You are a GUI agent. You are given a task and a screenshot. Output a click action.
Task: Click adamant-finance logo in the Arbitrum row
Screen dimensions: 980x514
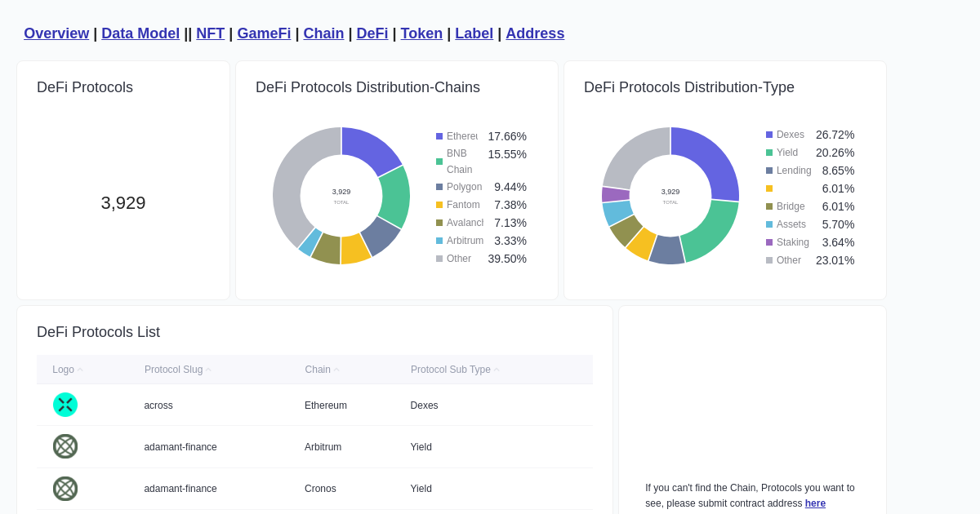(65, 446)
